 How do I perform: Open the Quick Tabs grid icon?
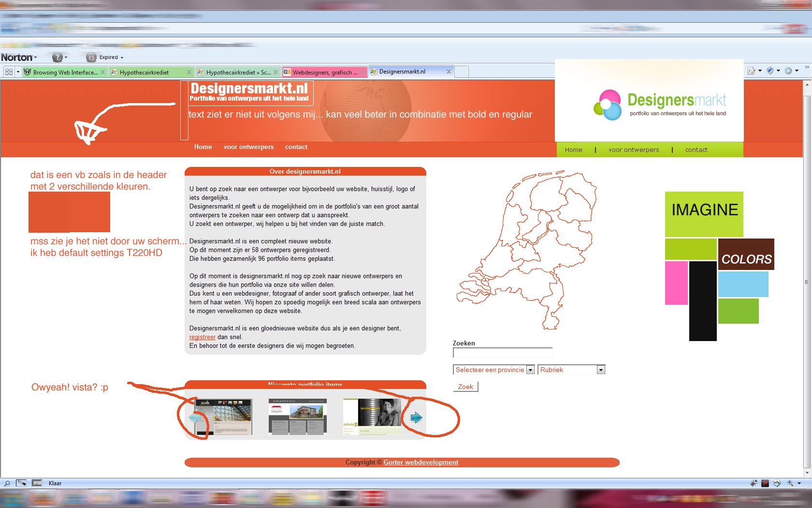[x=9, y=72]
